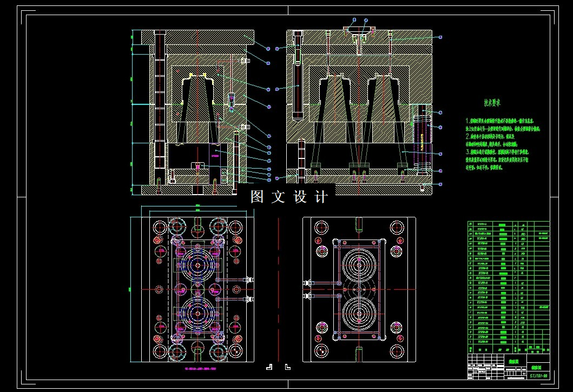Select the bottom-right plan view drawing
This screenshot has width=573, height=392.
click(359, 289)
